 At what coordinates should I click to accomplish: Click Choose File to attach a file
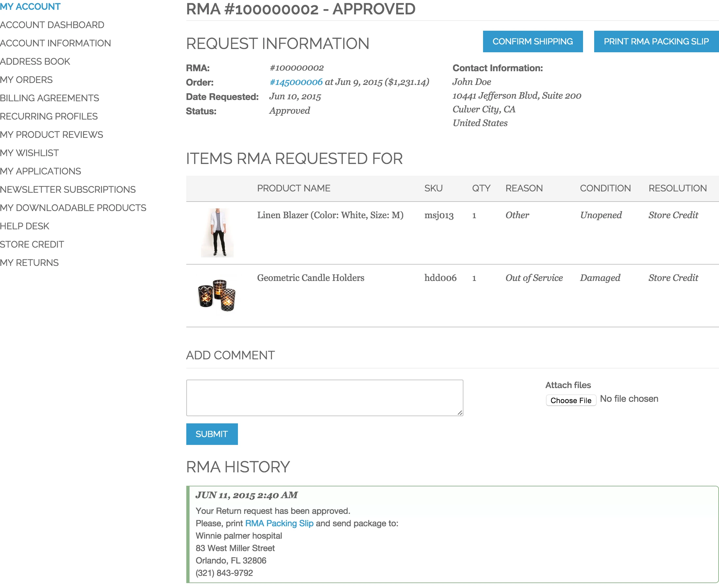click(x=571, y=400)
